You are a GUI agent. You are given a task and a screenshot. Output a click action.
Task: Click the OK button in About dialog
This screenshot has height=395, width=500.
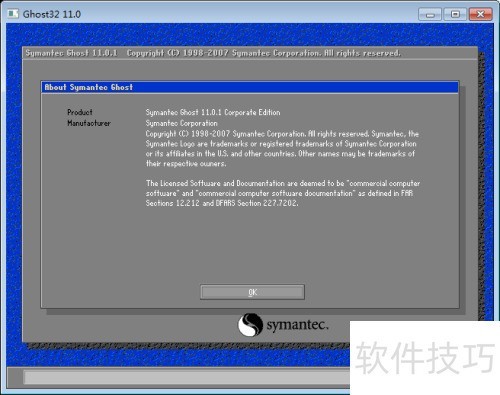252,292
